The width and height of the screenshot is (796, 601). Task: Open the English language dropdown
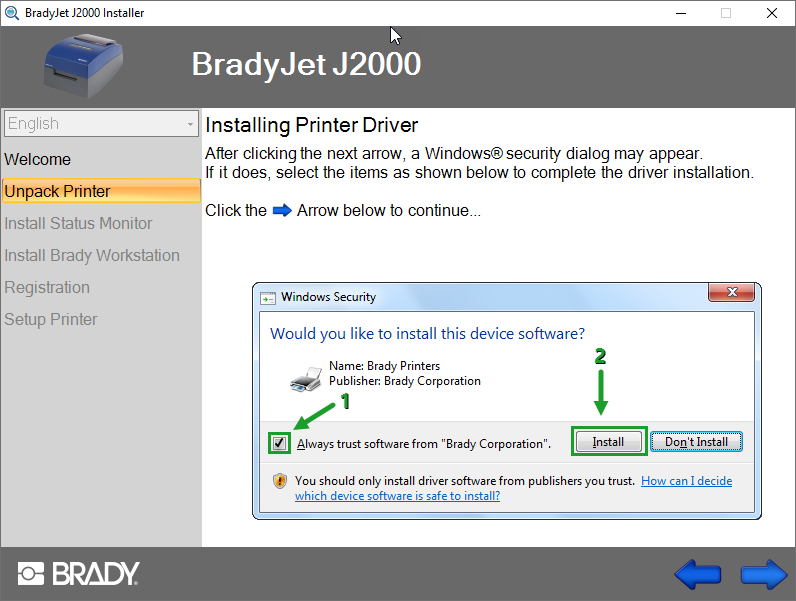click(101, 123)
